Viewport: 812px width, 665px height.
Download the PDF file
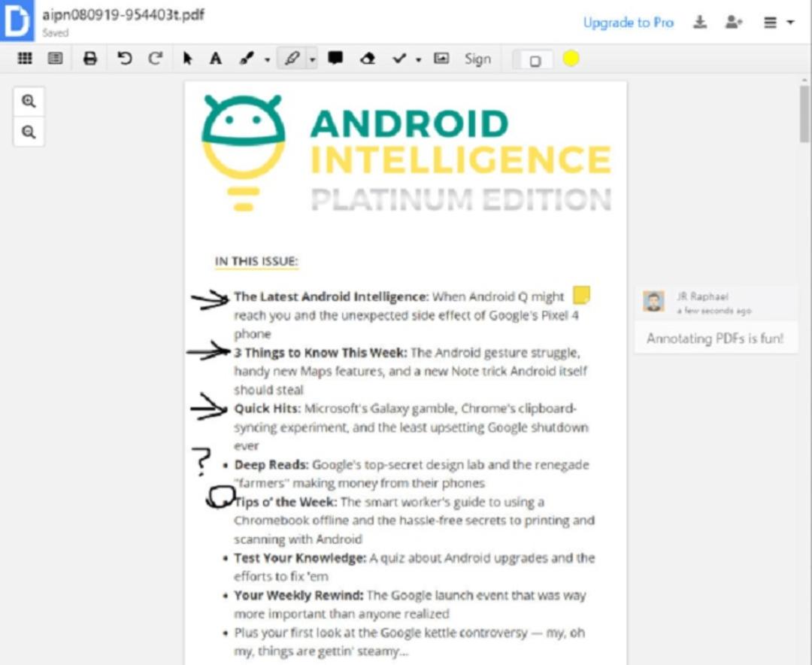point(700,22)
